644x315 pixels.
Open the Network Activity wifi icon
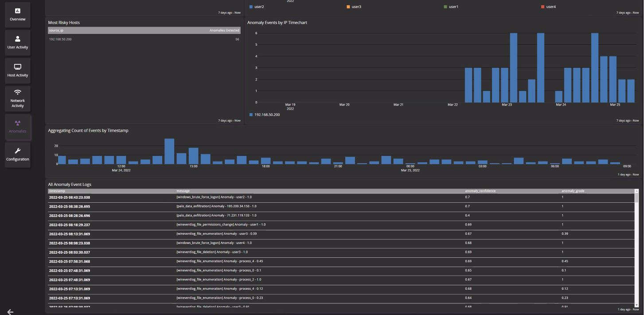[x=18, y=92]
